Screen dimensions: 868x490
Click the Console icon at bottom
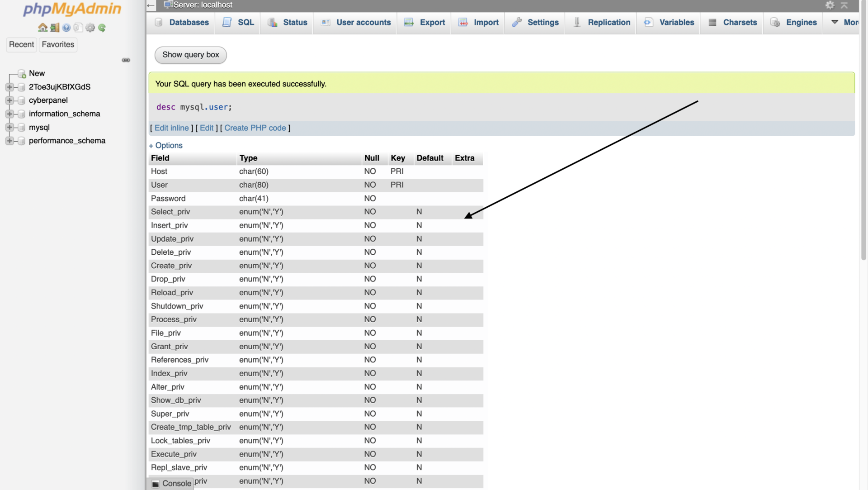tap(156, 484)
